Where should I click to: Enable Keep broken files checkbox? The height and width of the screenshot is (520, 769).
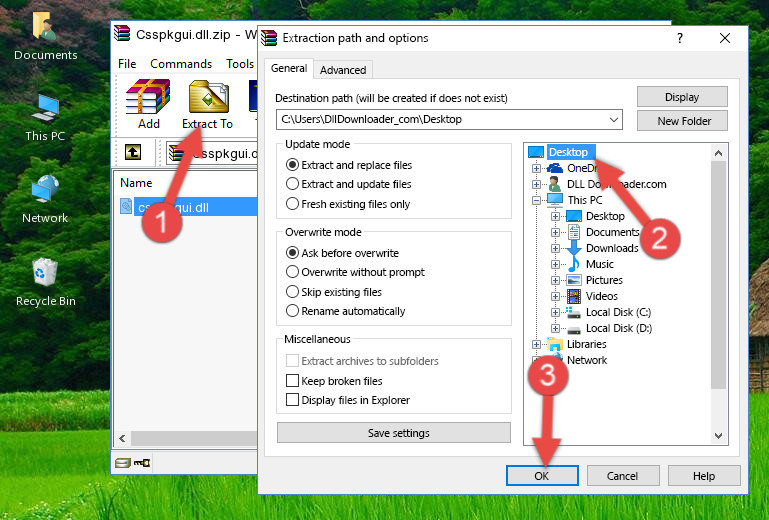[292, 381]
